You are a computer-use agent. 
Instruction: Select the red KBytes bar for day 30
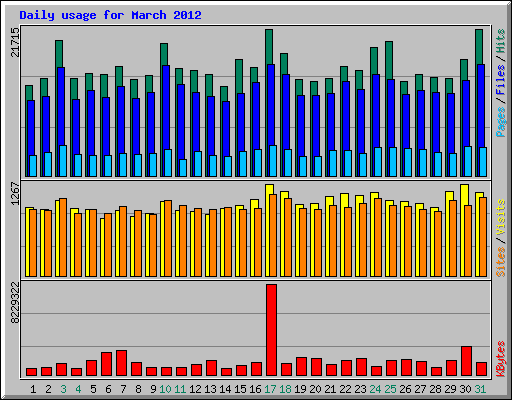point(466,361)
